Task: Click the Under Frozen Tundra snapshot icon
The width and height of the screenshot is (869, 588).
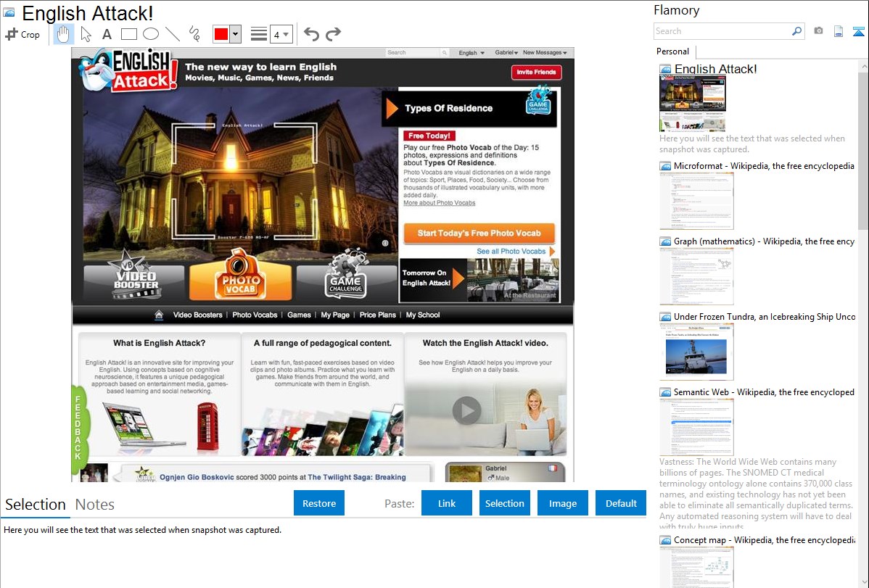Action: 665,317
